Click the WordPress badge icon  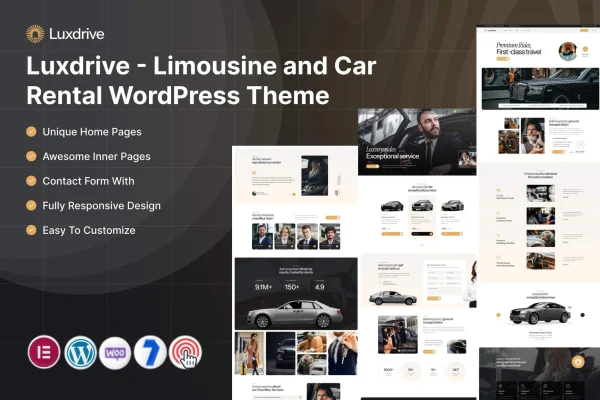[x=80, y=352]
